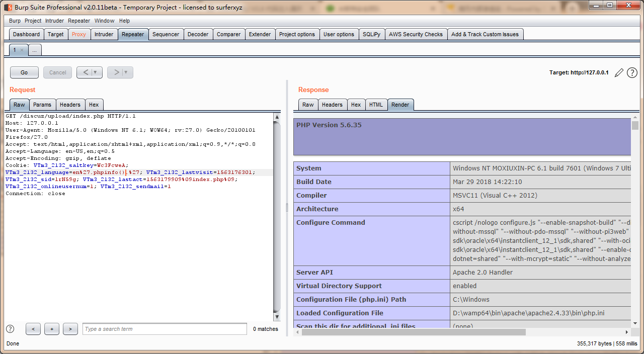The height and width of the screenshot is (354, 644).
Task: Open Add & Track Custom Issues tab
Action: pos(485,34)
